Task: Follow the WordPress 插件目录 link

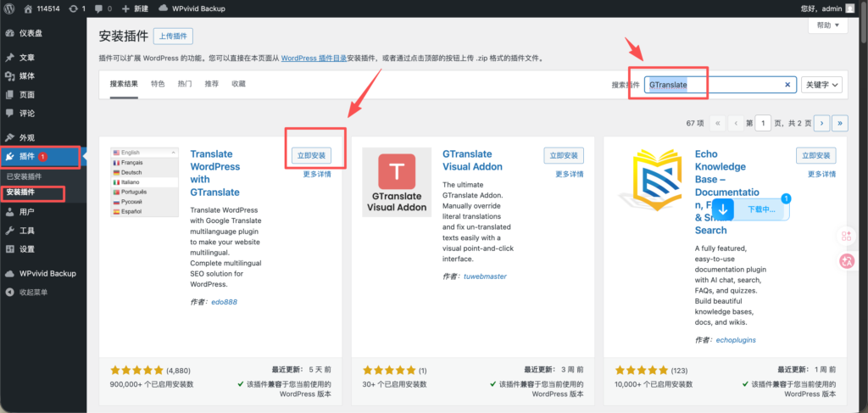Action: tap(314, 59)
